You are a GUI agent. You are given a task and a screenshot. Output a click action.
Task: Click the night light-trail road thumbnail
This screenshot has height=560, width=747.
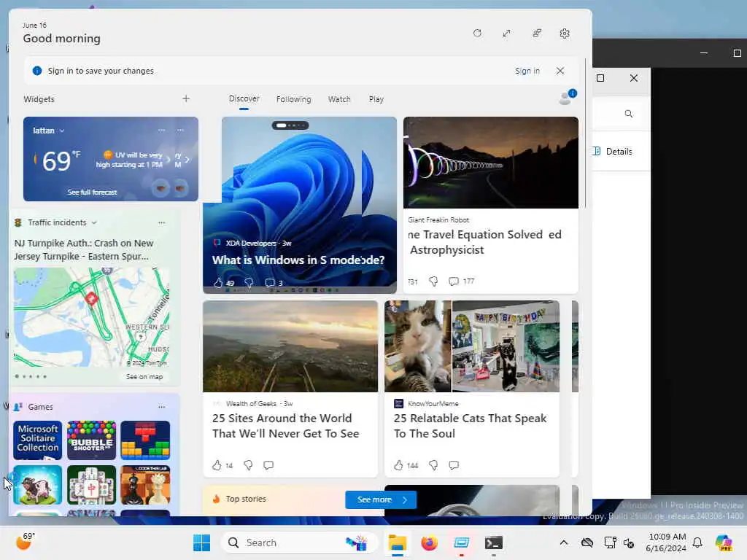(491, 163)
